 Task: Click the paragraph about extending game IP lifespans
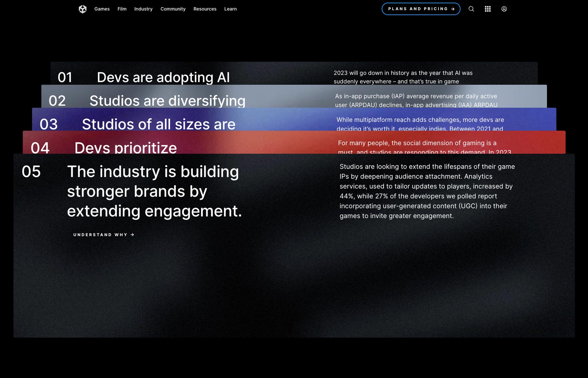(427, 191)
